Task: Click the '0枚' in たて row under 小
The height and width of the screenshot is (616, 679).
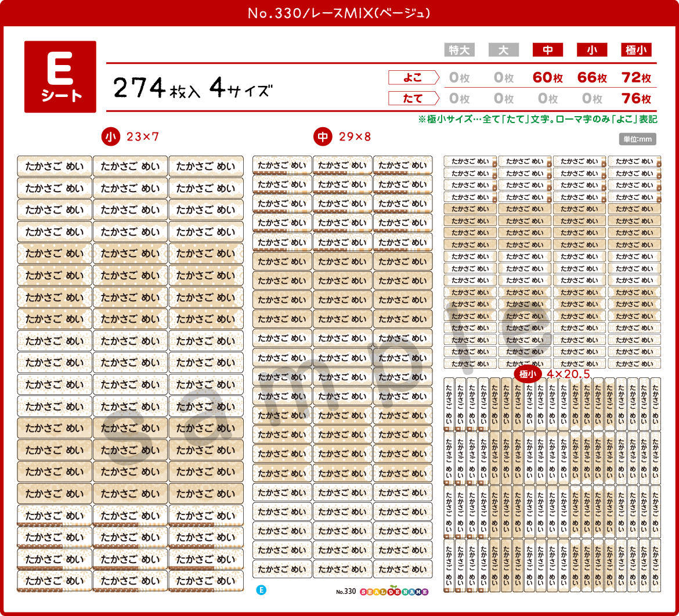Action: coord(592,98)
